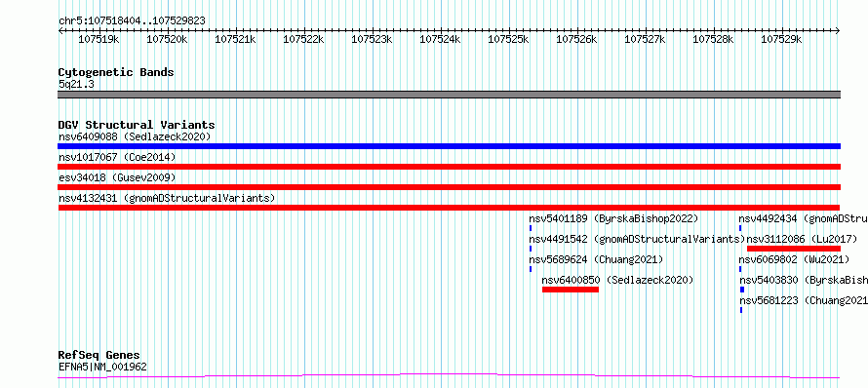The height and width of the screenshot is (388, 868).
Task: Click the nsv6409088 (Sedlazeck2020) variant label
Action: click(135, 136)
